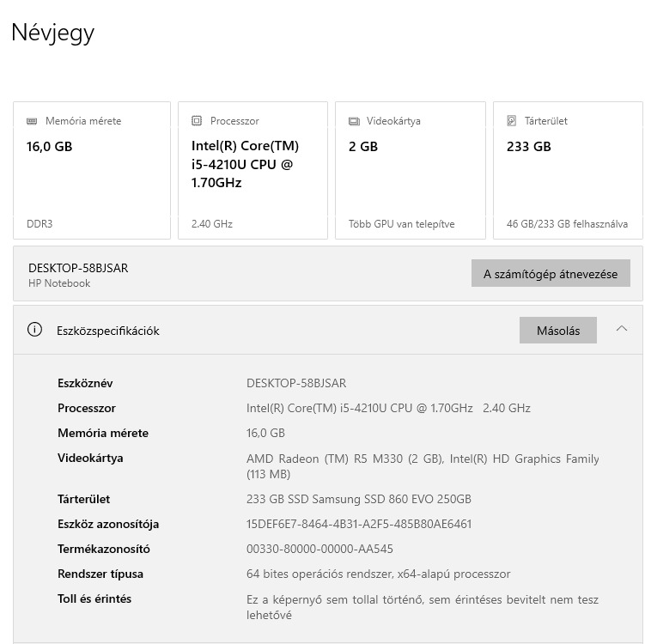
Task: Open the Processzor i5-4210U card
Action: (x=253, y=170)
